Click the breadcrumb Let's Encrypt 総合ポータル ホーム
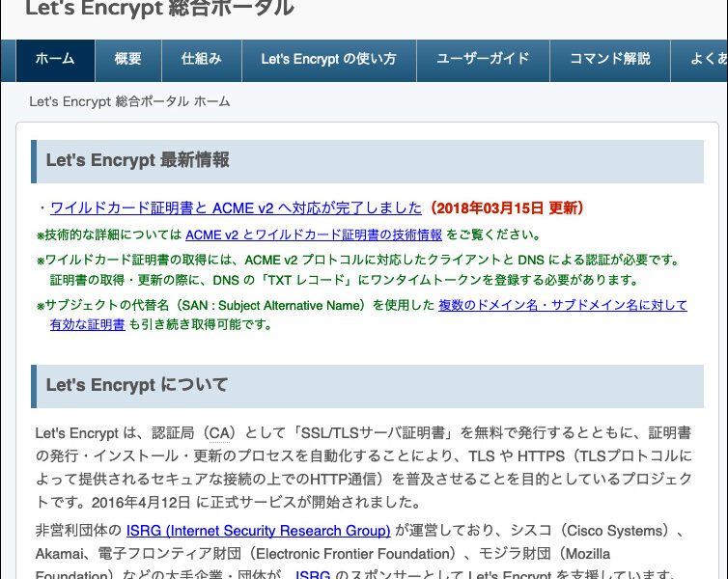Screen dimensions: 728x579 [x=129, y=101]
